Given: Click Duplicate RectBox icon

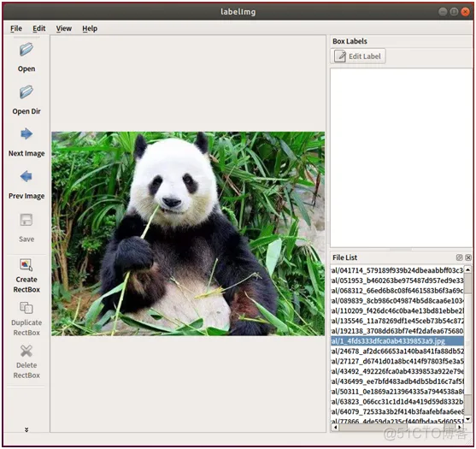Looking at the screenshot, I should coord(26,308).
